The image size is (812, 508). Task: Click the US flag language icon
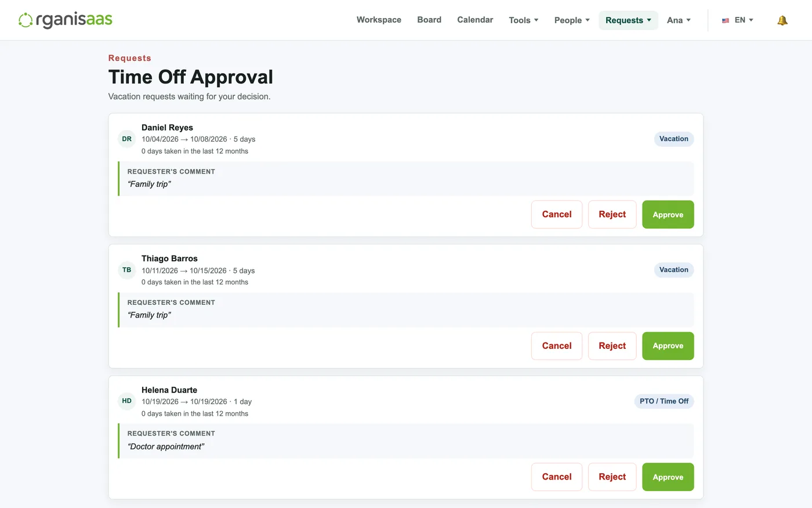726,20
